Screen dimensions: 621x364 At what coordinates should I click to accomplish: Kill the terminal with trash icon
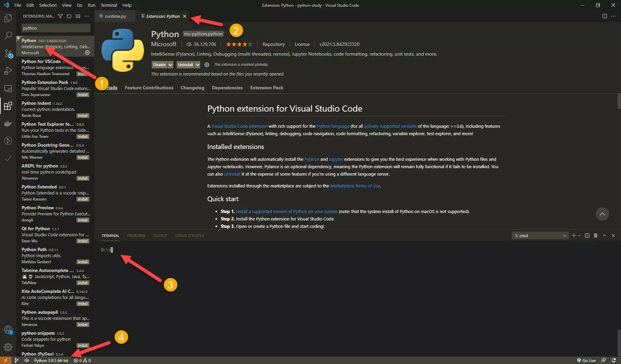[596, 236]
